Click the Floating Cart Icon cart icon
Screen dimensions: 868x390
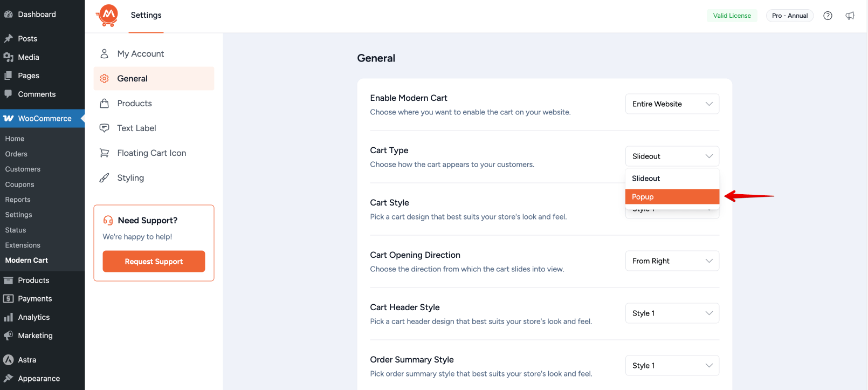[x=105, y=153]
